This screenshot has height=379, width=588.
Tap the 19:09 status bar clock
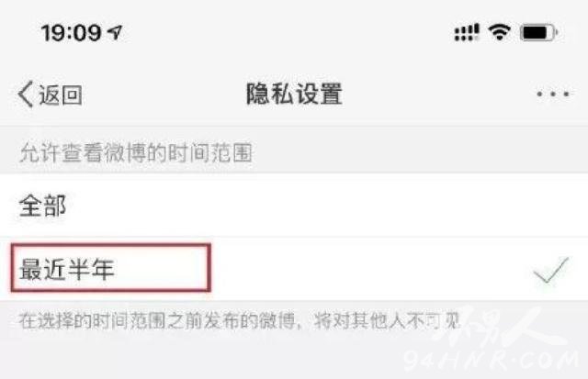tap(72, 33)
